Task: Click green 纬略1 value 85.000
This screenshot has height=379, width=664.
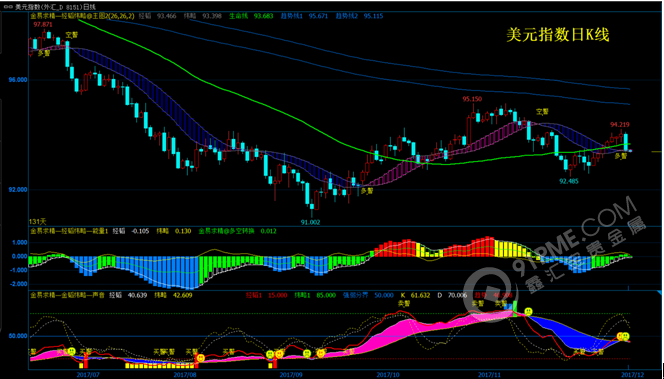Action: [x=326, y=295]
